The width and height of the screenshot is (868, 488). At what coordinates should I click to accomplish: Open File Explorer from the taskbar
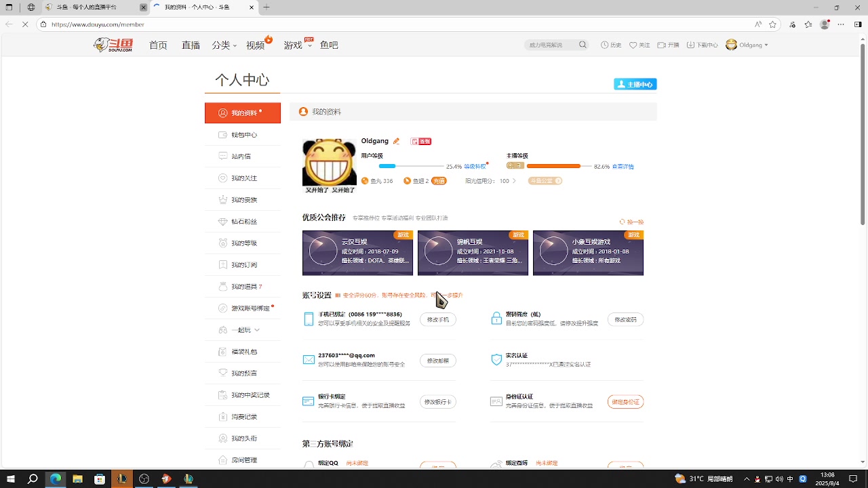pos(77,479)
